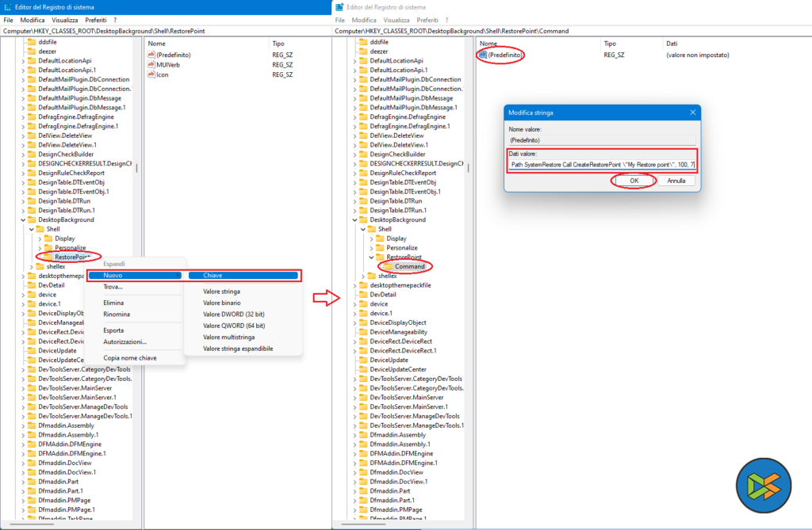The width and height of the screenshot is (812, 530).
Task: Click the left tree vertical scrollbar
Action: click(136, 168)
